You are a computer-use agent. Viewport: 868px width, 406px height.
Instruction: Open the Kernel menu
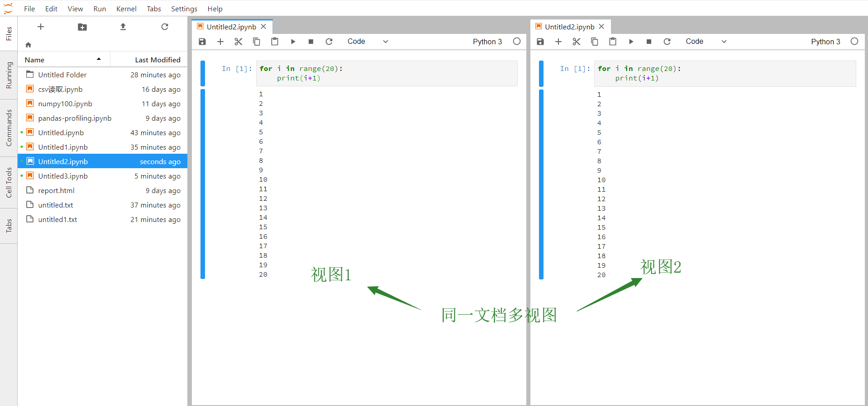pos(126,9)
